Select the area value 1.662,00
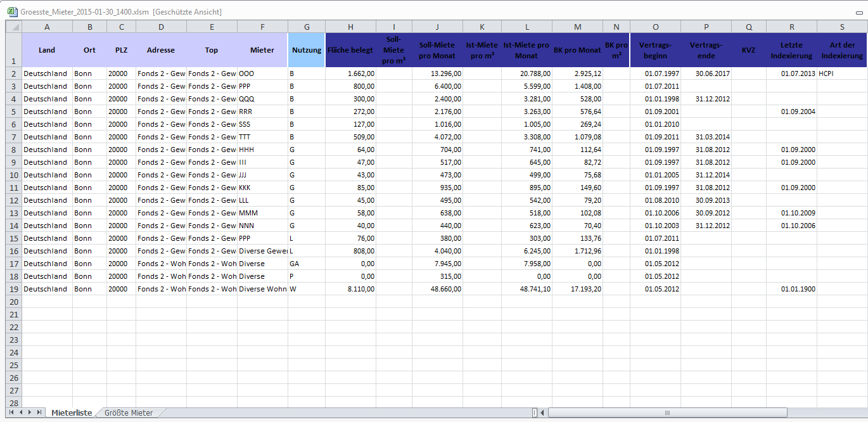868x422 pixels. (x=351, y=74)
